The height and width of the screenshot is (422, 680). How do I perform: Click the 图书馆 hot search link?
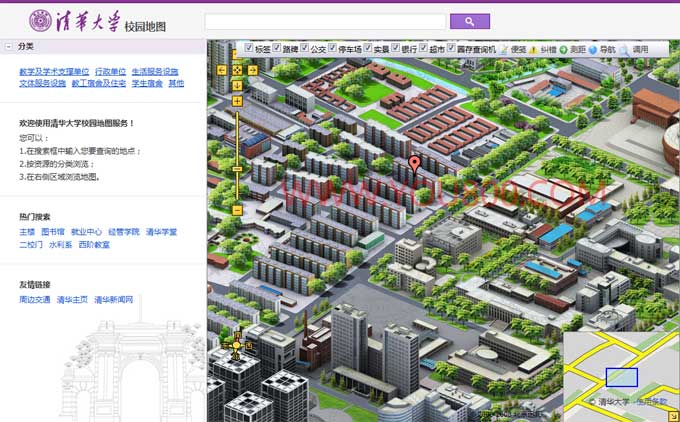click(x=53, y=232)
